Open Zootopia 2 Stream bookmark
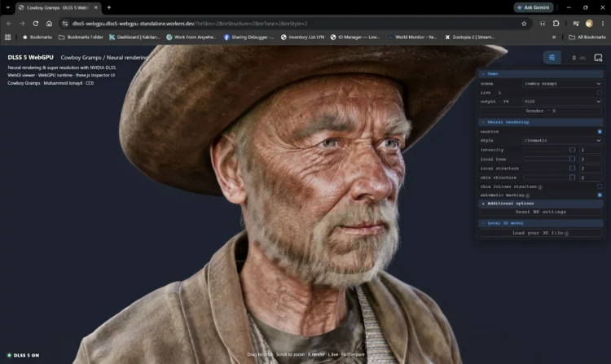 470,37
